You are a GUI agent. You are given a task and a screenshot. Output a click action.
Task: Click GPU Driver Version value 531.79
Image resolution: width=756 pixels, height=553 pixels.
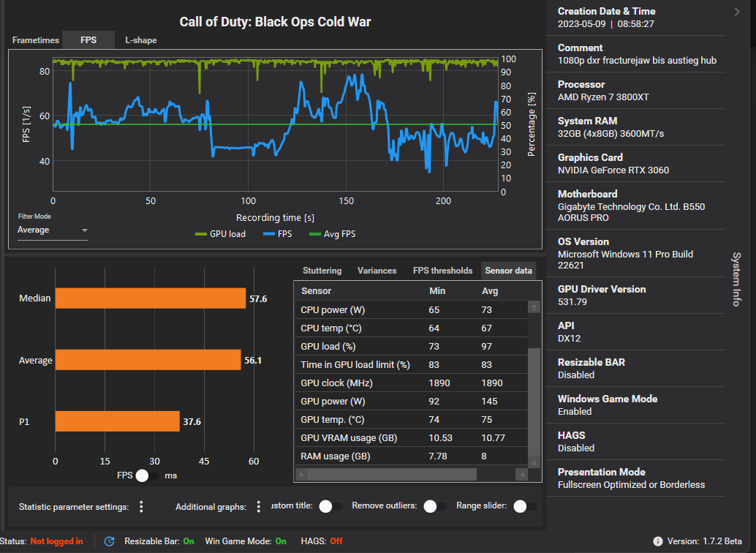coord(572,302)
